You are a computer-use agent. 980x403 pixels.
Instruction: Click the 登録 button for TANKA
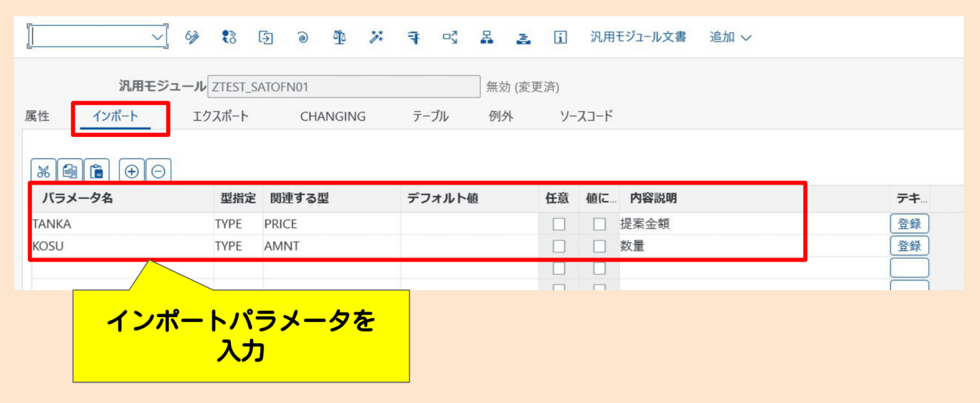click(910, 223)
